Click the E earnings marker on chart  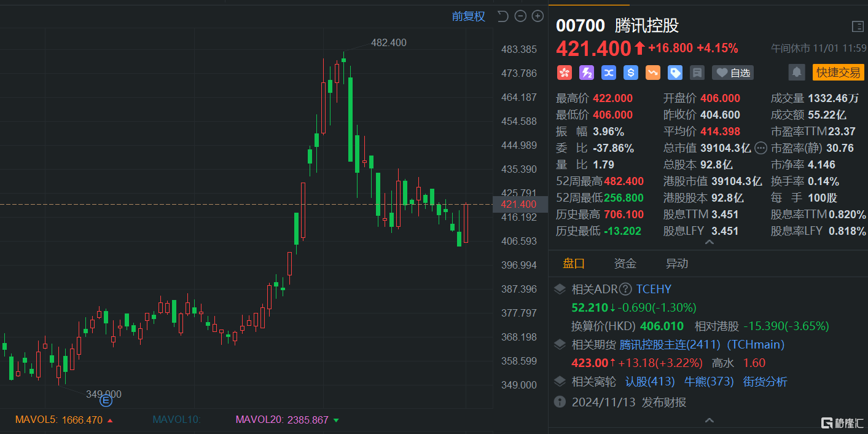(106, 401)
